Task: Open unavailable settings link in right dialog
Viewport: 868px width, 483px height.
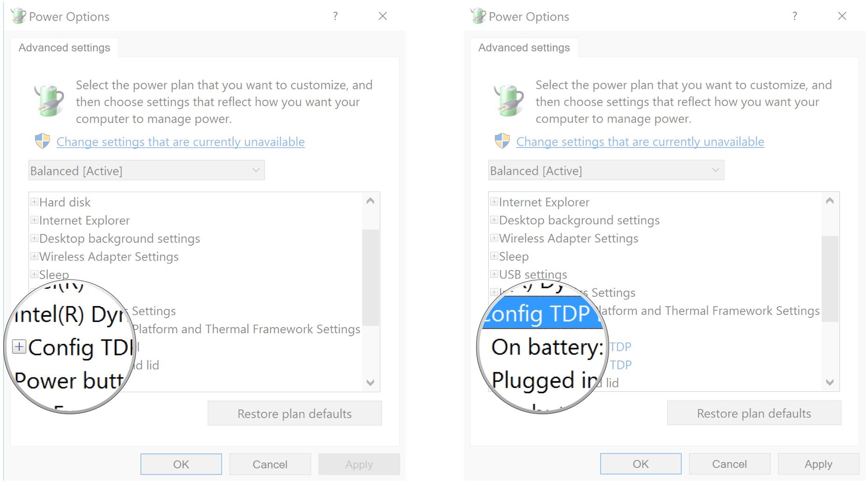Action: coord(640,142)
